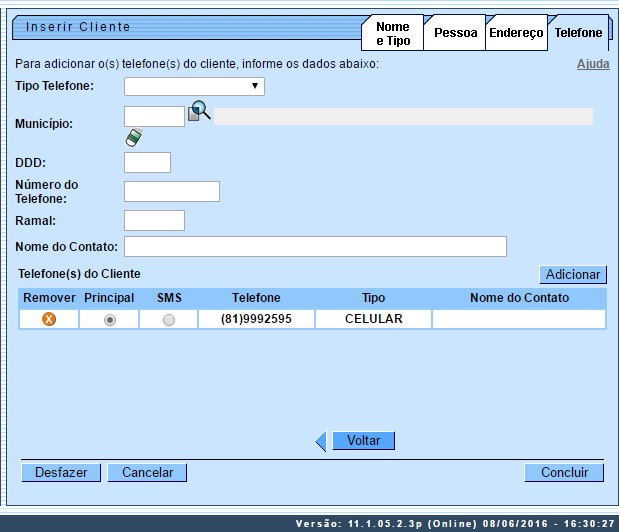The image size is (619, 532).
Task: Click the blue back arrow icon
Action: click(x=321, y=441)
